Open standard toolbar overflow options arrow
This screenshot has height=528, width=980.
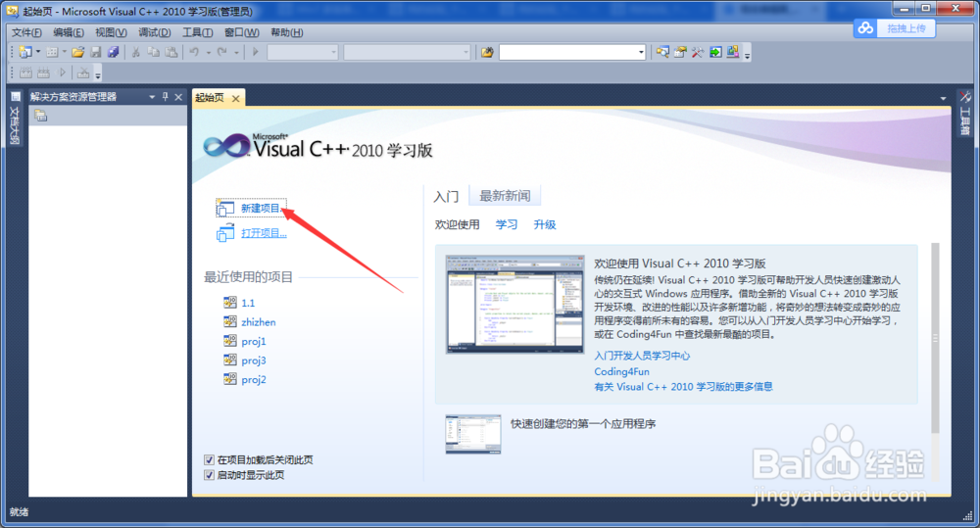point(748,55)
